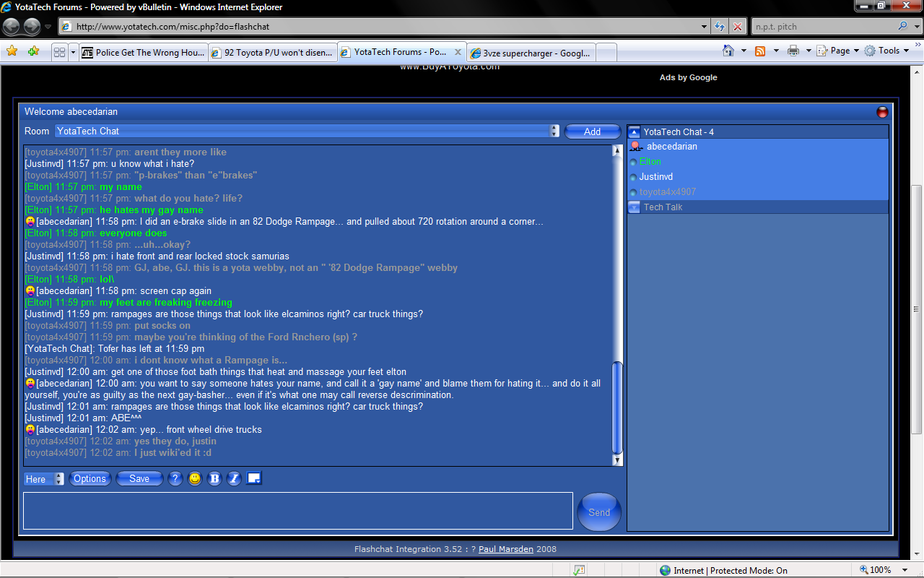Collapse the YotaTech Chat room list

(x=635, y=132)
